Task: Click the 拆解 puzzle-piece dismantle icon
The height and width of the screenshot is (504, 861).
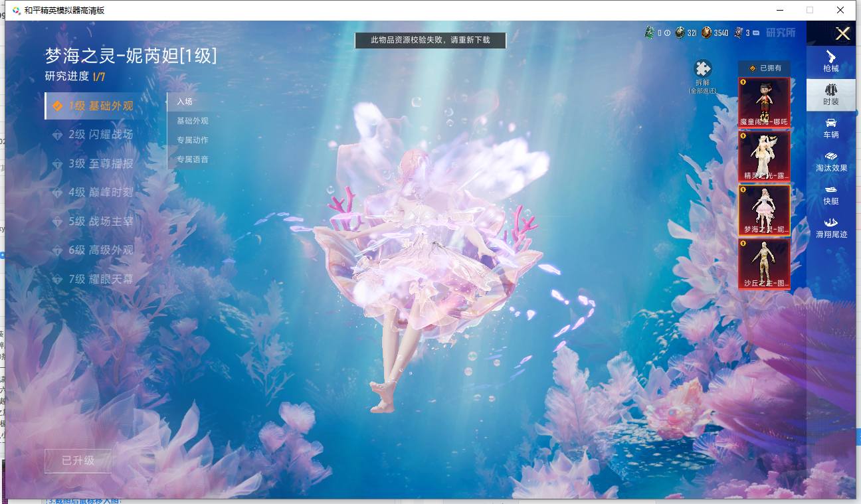Action: click(702, 68)
